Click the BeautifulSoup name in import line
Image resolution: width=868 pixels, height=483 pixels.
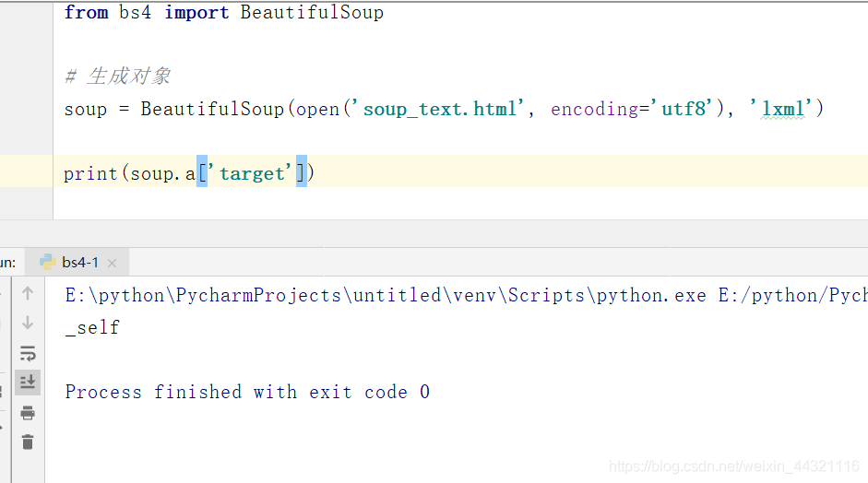click(x=312, y=12)
